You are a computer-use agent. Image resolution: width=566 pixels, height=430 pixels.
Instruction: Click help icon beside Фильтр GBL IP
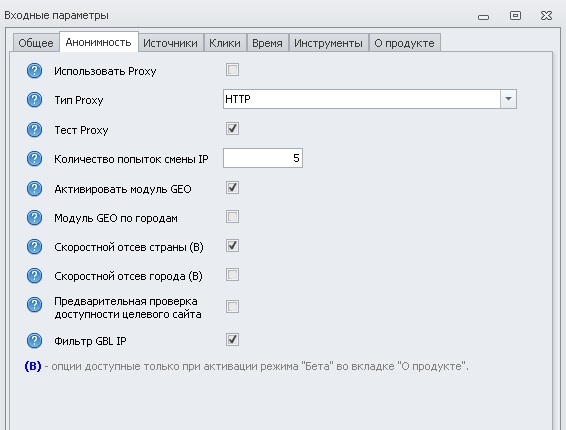tap(34, 341)
